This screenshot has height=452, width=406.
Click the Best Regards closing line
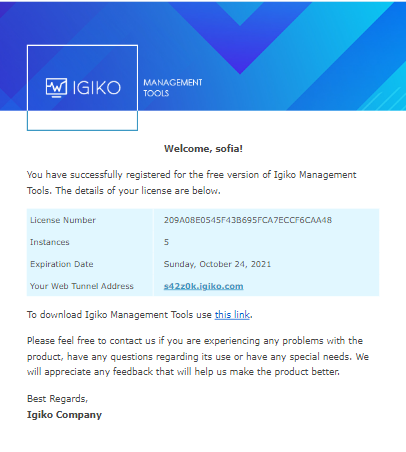coord(57,399)
